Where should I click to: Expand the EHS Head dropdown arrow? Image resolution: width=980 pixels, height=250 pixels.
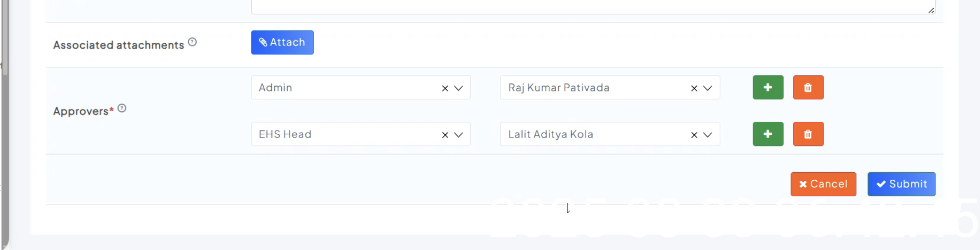pos(459,135)
